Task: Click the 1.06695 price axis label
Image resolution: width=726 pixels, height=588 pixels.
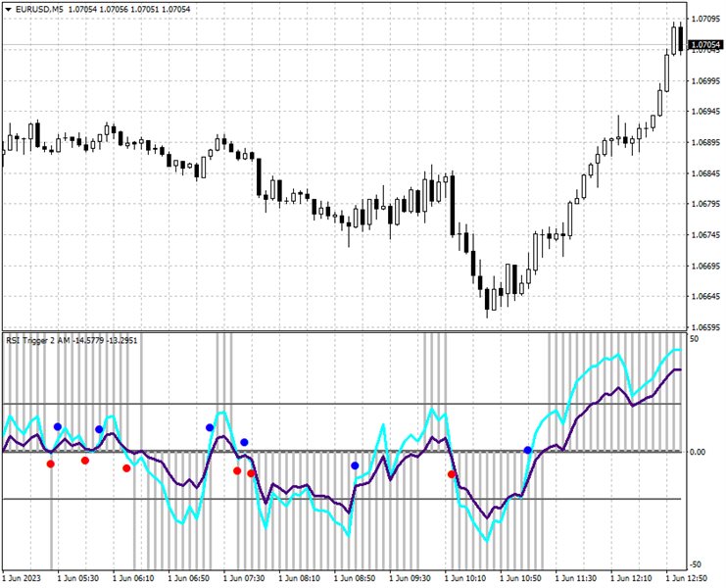Action: click(705, 267)
